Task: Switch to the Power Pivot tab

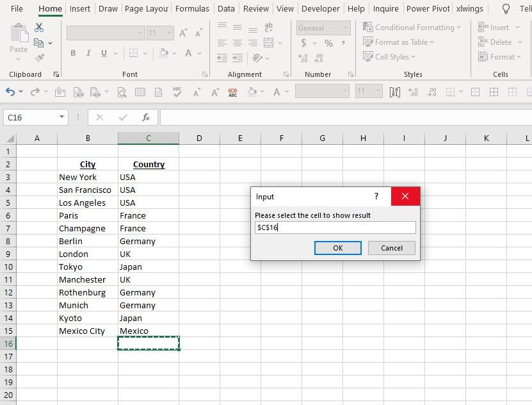Action: (x=428, y=8)
